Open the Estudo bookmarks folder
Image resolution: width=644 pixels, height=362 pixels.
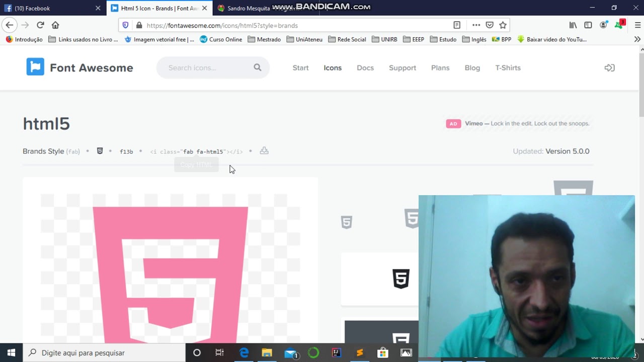pos(443,39)
